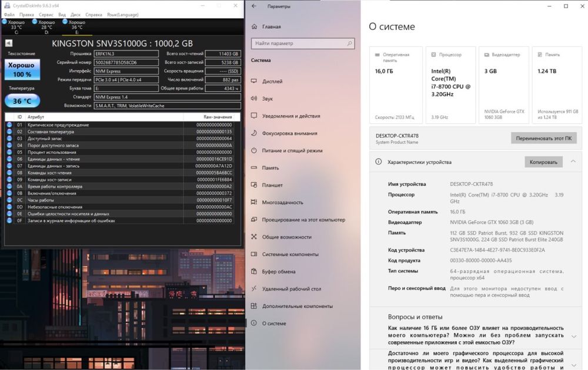Open Общие возможности icon
Image resolution: width=588 pixels, height=370 pixels.
[254, 237]
